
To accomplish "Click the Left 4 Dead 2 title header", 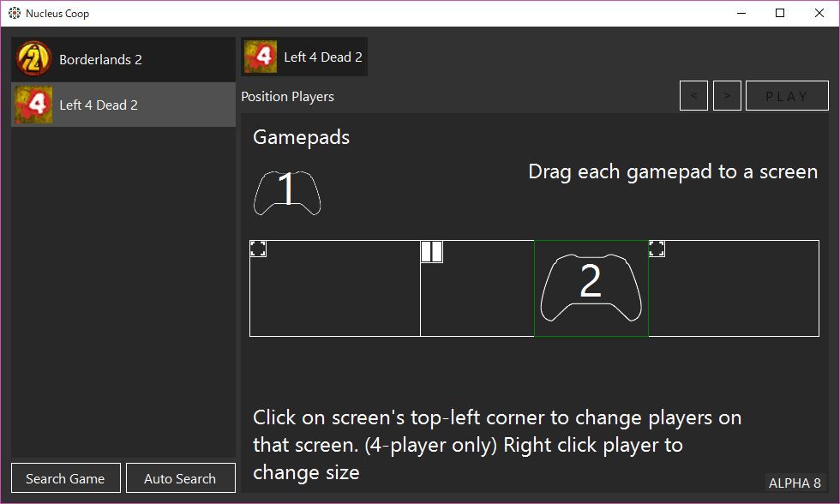I will point(304,57).
